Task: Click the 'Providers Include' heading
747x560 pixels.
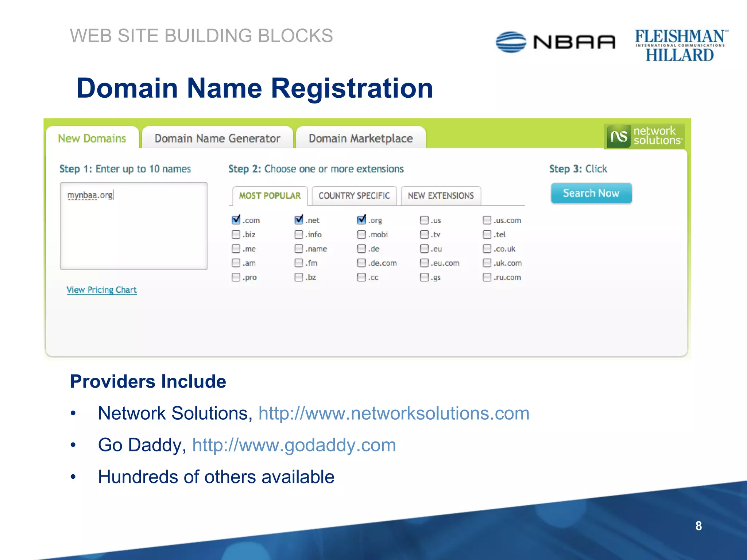Action: [148, 381]
